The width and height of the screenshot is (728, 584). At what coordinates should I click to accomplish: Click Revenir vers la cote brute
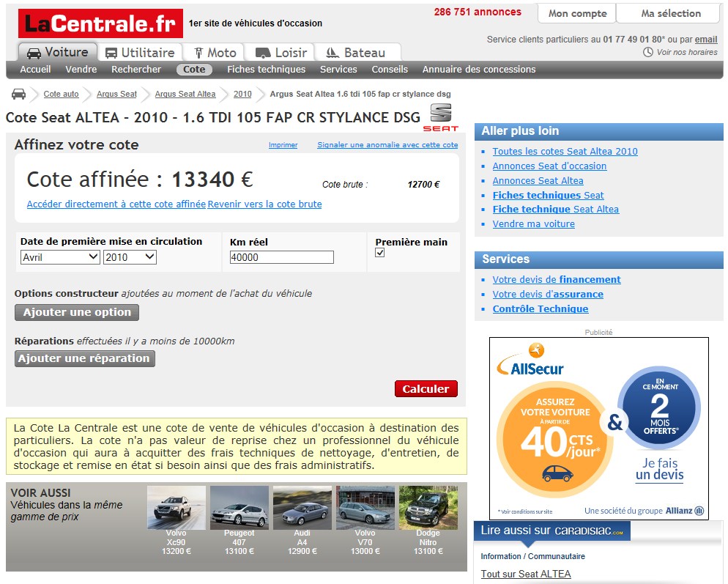(x=264, y=204)
